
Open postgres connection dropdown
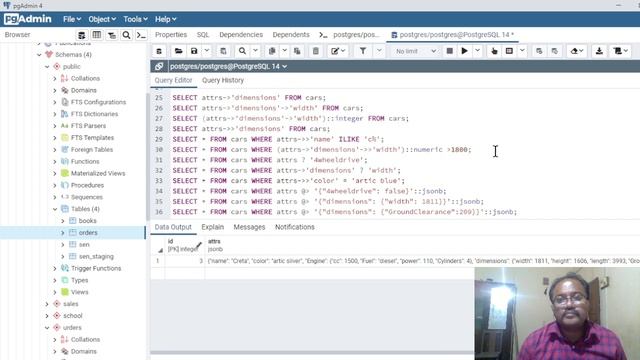[228, 66]
